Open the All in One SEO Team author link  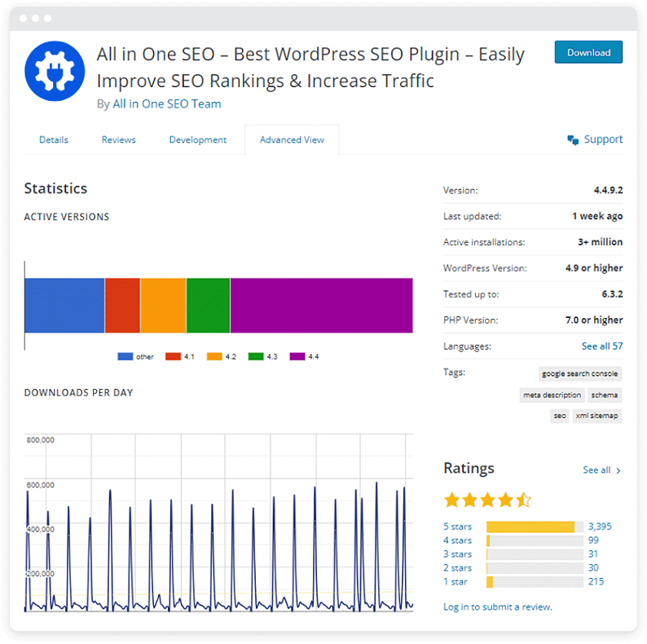pos(167,104)
